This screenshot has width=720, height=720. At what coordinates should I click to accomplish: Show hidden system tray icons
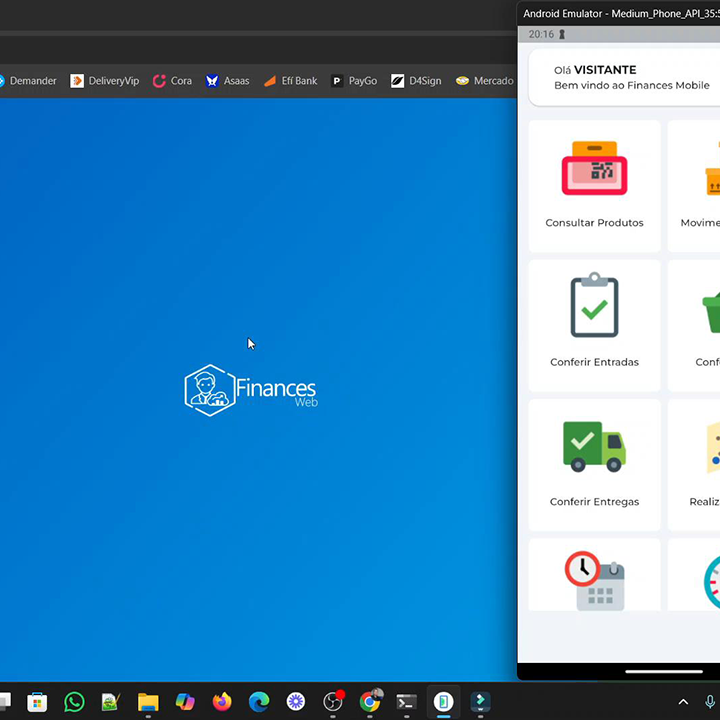[x=683, y=702]
